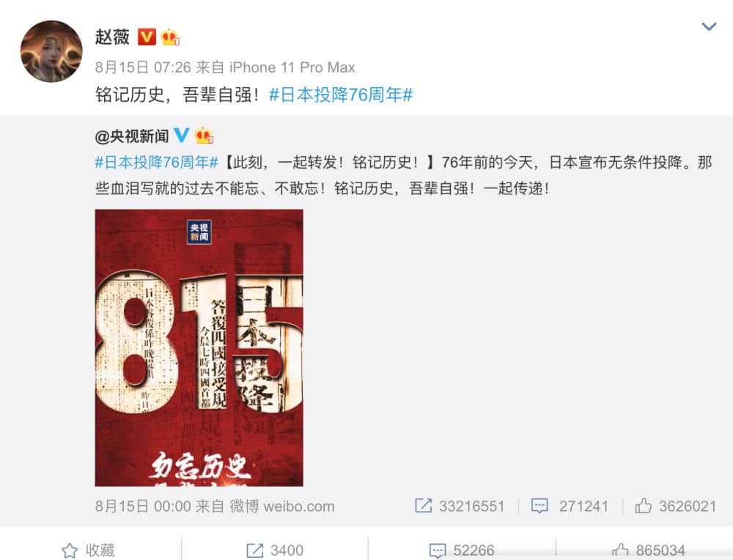Image resolution: width=733 pixels, height=560 pixels.
Task: Click the crown icon beside 央视新闻
Action: [x=204, y=135]
